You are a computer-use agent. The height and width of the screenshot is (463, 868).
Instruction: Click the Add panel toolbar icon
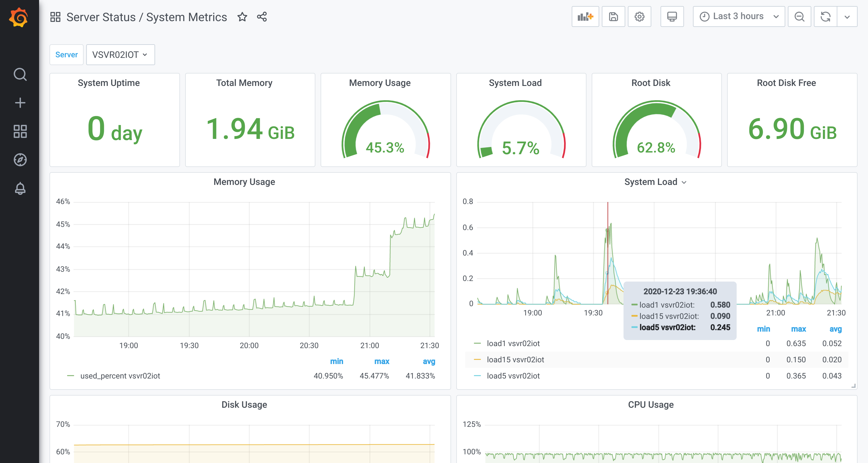[x=585, y=16]
